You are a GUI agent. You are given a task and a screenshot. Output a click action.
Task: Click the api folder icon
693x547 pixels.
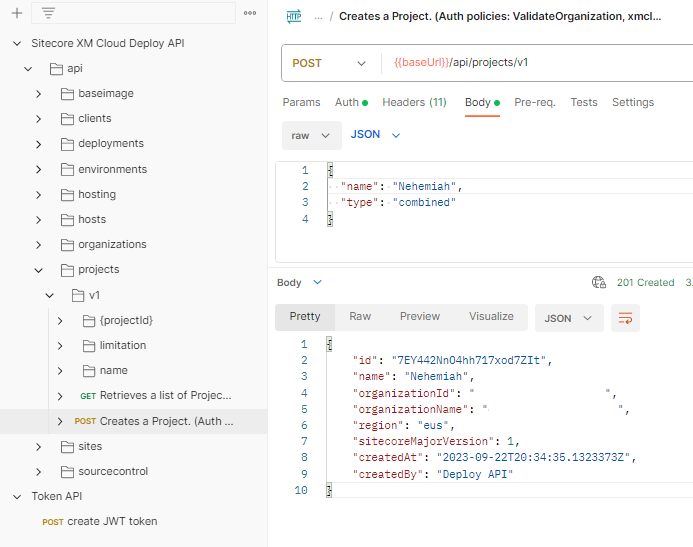pos(56,69)
